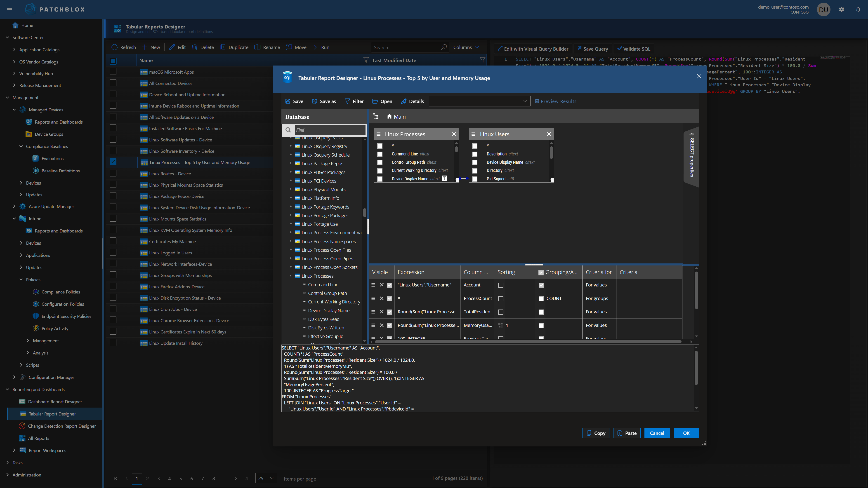Duplicate the selected report definition

click(234, 47)
